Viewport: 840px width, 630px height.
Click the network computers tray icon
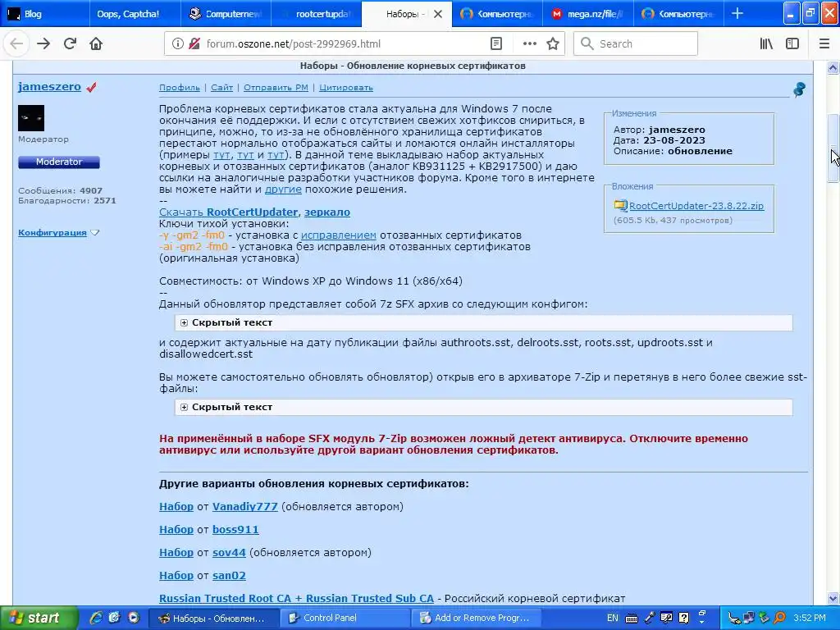(x=748, y=619)
